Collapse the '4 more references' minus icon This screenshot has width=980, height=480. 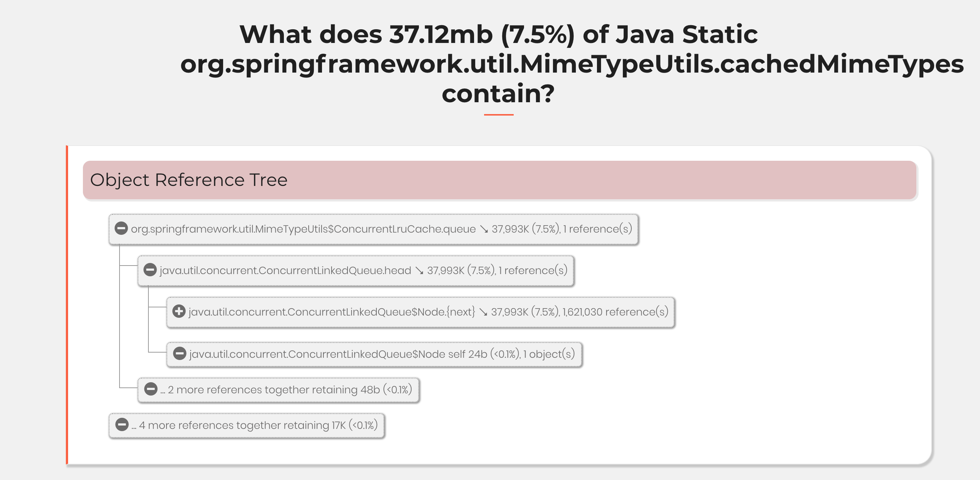coord(122,425)
